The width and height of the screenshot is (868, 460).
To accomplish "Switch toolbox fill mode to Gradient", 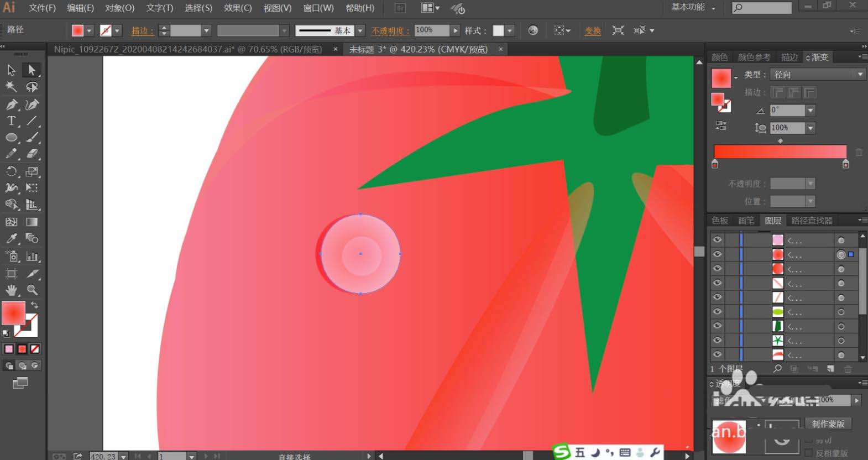I will (x=22, y=349).
